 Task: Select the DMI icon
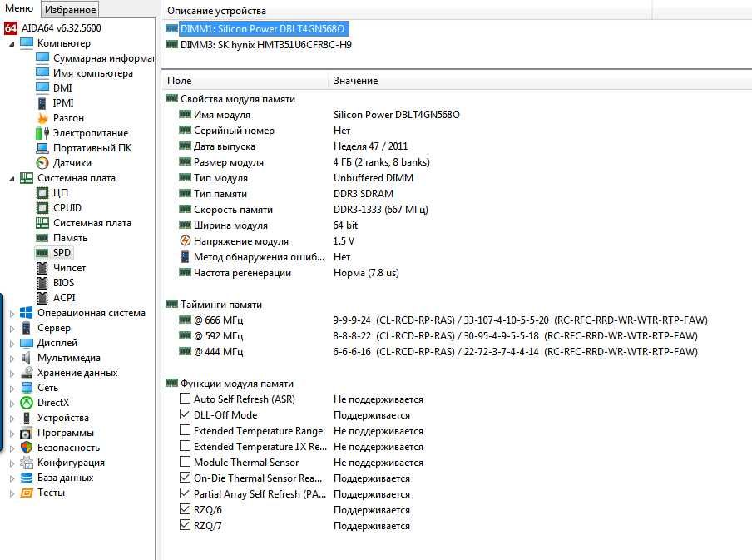point(42,88)
